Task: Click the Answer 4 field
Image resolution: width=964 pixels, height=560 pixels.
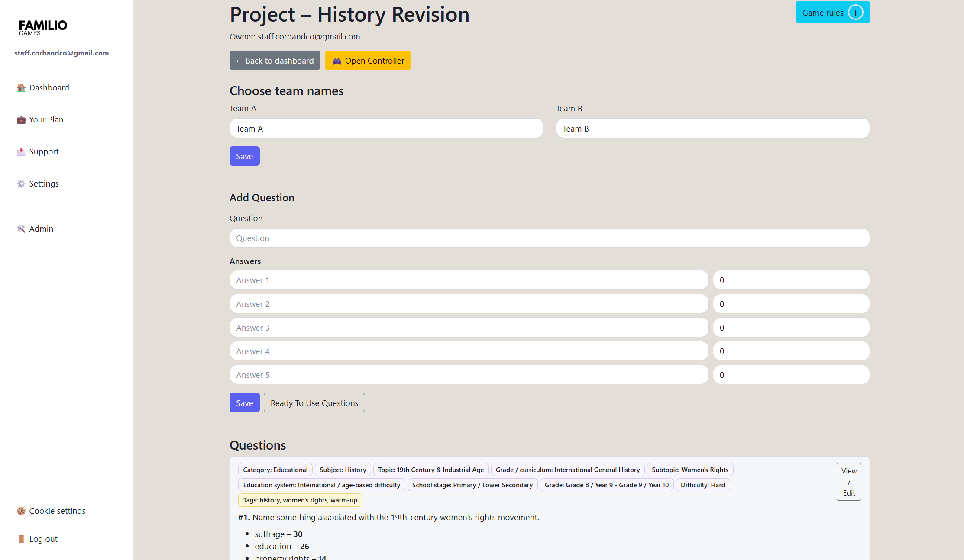Action: tap(469, 351)
